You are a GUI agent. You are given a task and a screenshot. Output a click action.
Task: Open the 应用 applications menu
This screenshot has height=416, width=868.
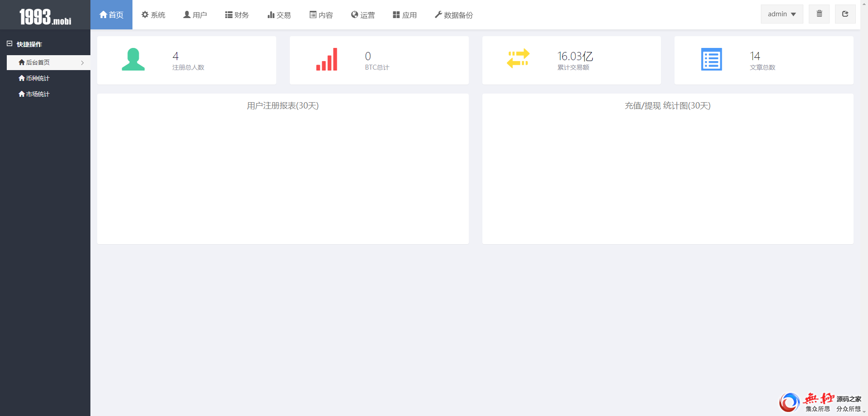coord(405,15)
